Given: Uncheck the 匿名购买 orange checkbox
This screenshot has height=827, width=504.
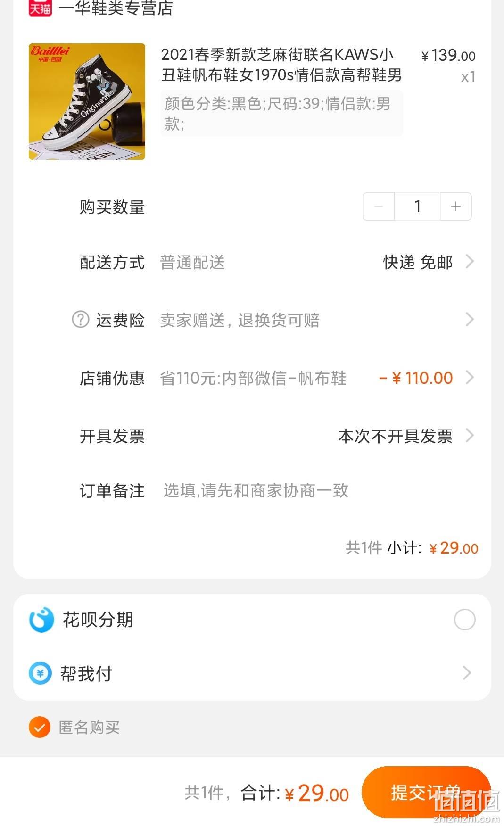Looking at the screenshot, I should [x=40, y=728].
